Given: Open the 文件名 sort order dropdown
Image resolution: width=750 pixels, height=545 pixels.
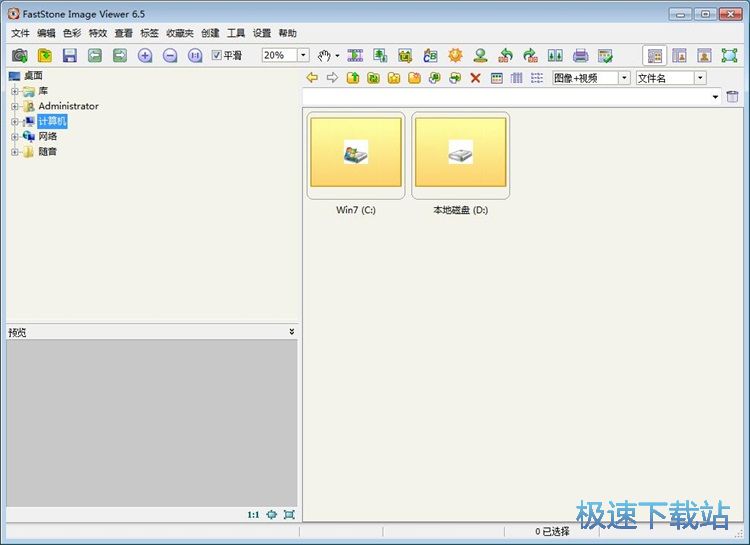Looking at the screenshot, I should (x=700, y=78).
